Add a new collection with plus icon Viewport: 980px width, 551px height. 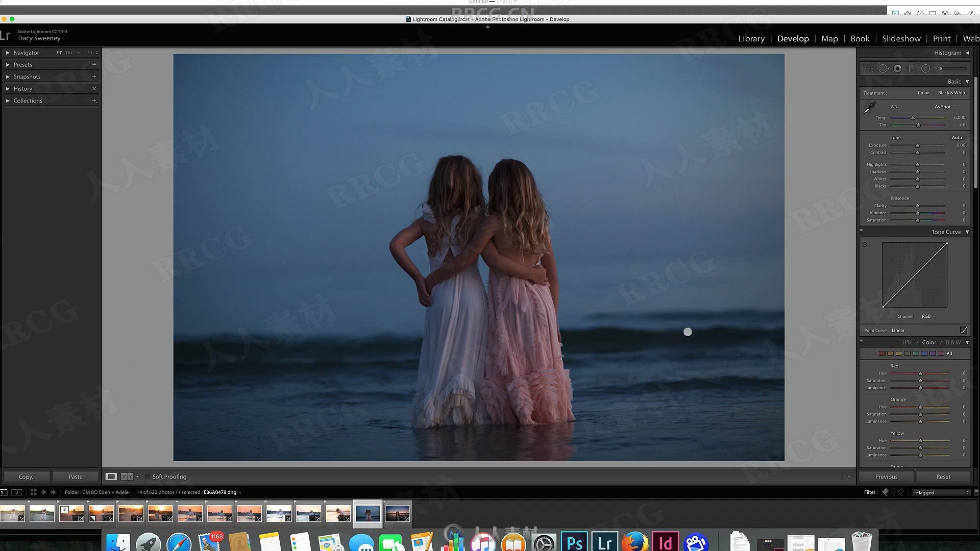click(x=94, y=101)
